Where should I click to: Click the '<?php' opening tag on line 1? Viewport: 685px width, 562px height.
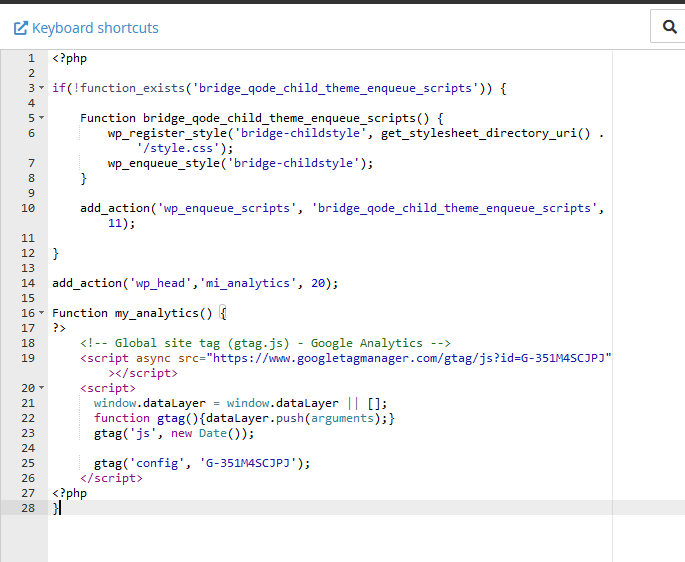click(69, 58)
